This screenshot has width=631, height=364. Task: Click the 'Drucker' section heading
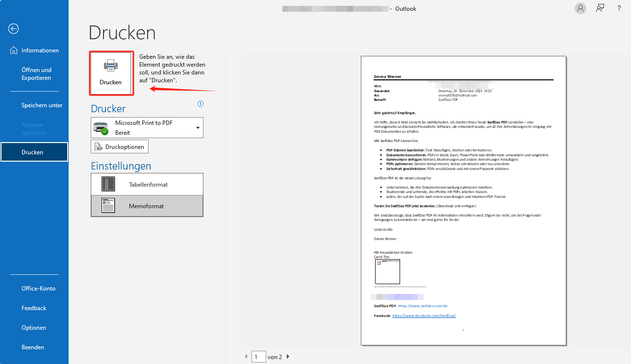point(108,109)
